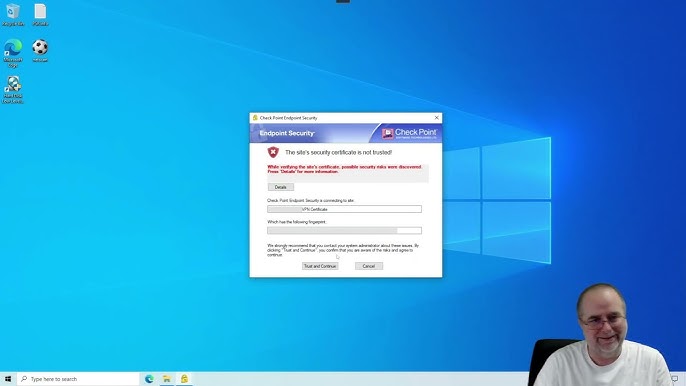Viewport: 686px width, 386px height.
Task: Click "The site's security certificate is not trusted!" text
Action: click(339, 152)
